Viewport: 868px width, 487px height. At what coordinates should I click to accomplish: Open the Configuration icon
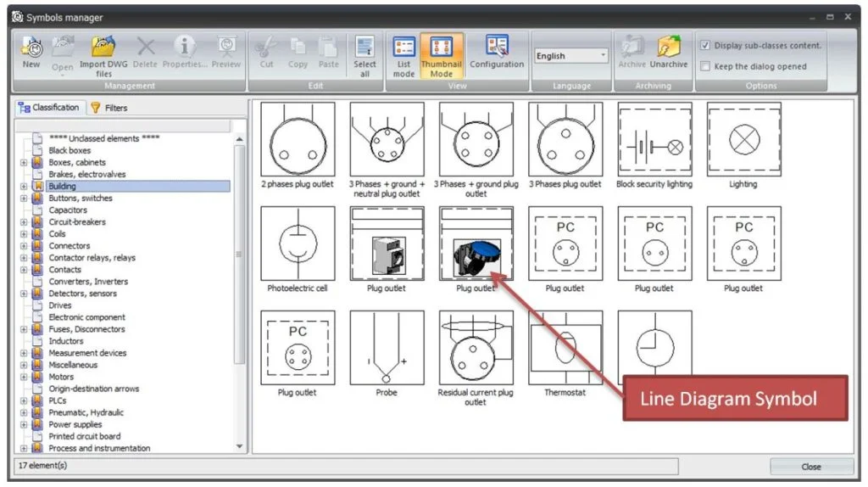(x=497, y=48)
